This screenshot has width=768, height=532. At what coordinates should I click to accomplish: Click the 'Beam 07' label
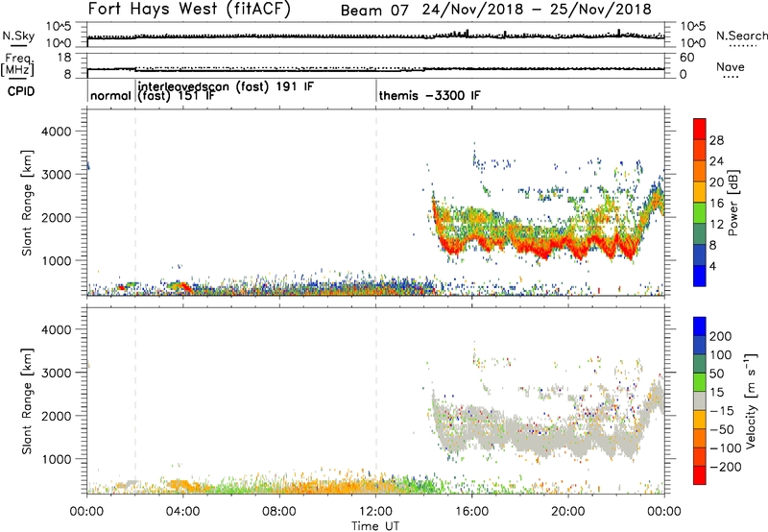point(374,11)
